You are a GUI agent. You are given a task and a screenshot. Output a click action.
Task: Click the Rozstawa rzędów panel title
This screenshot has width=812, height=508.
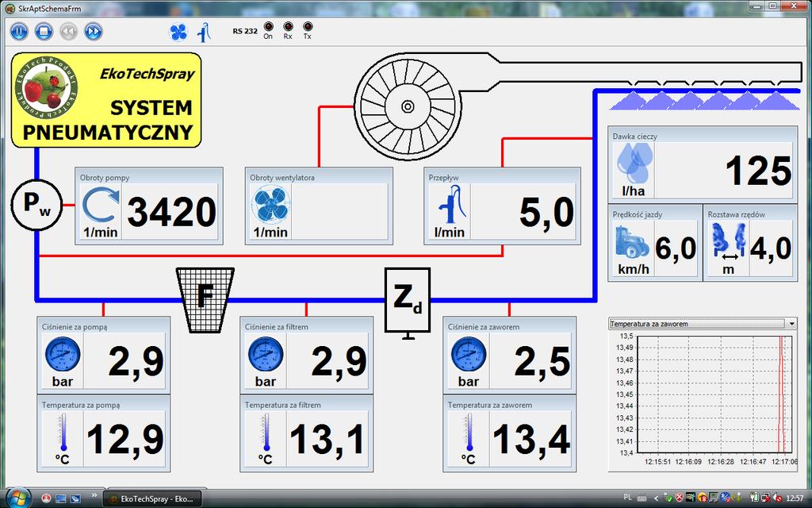737,214
